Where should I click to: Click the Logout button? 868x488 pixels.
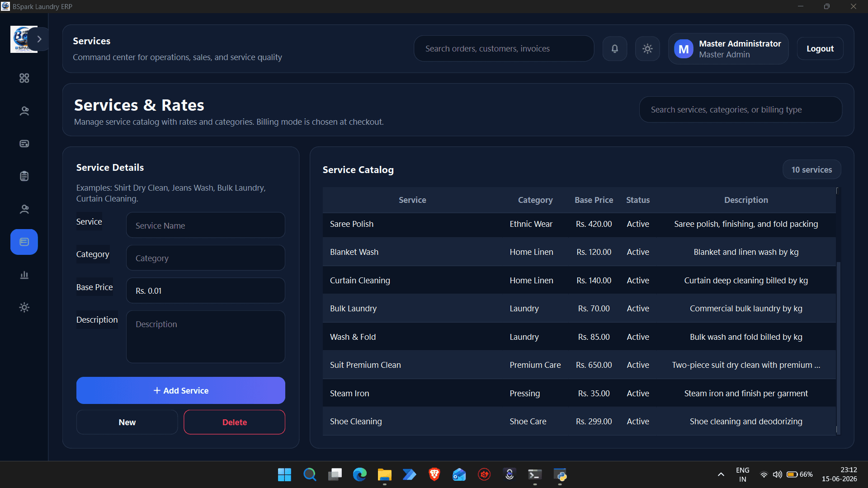pos(820,48)
